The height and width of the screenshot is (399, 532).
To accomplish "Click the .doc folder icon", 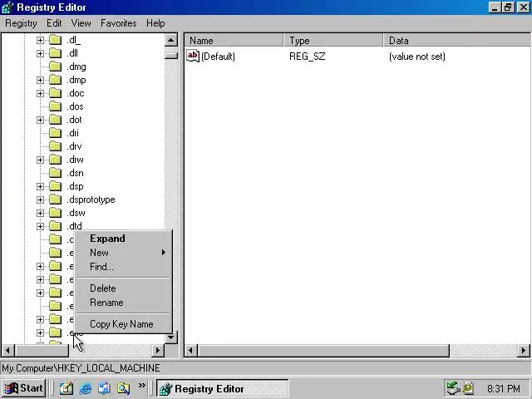I will tap(55, 93).
